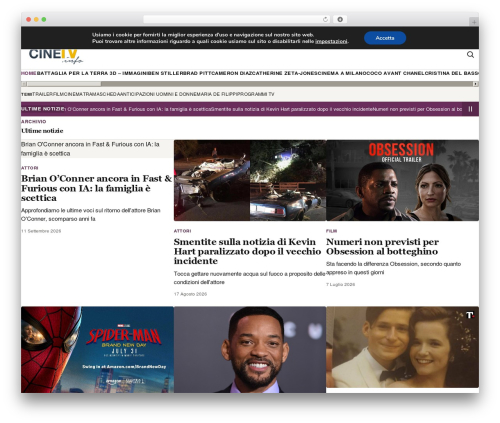Click the '7 Luglio 2025' article date
Viewport: 500px width, 423px height.
coord(340,285)
